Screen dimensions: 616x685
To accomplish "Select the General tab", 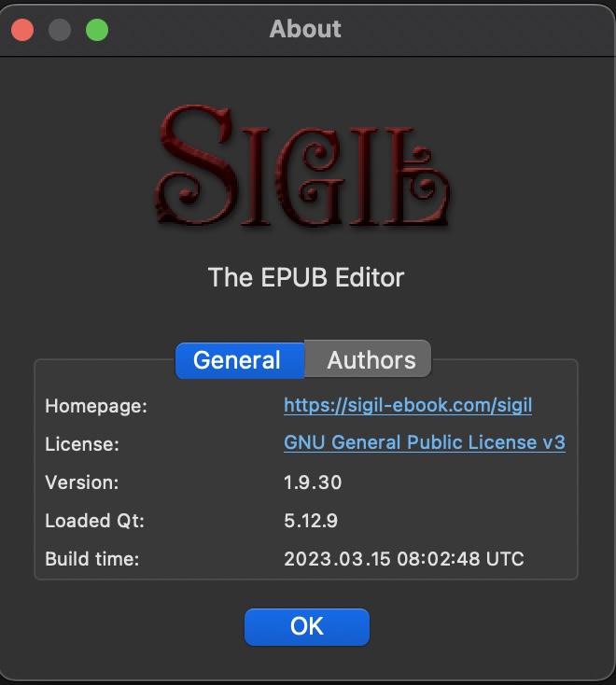I will click(x=240, y=360).
